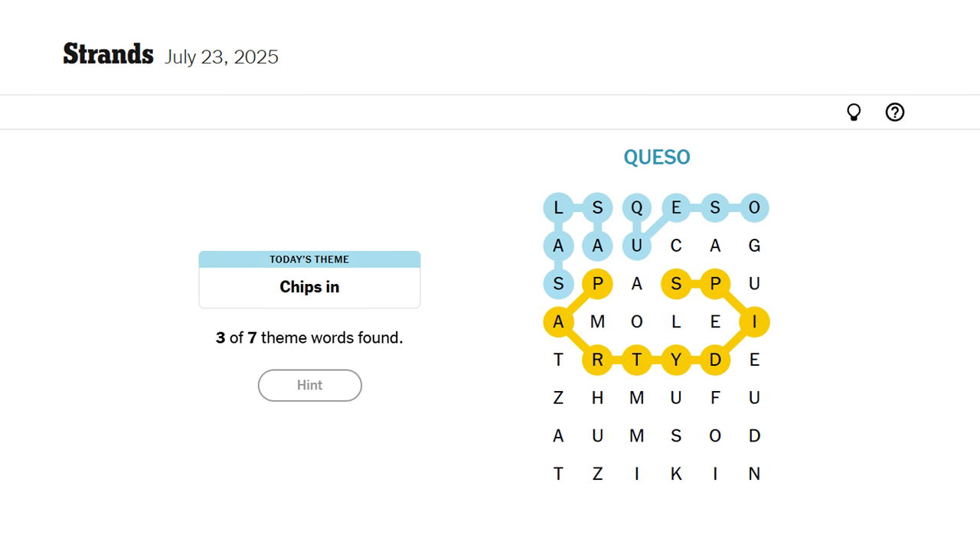
Task: Open the help question mark icon
Action: coord(894,112)
